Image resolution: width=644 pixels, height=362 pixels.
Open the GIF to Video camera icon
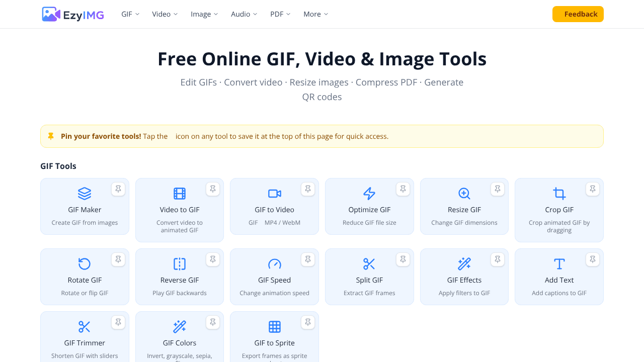click(x=274, y=194)
